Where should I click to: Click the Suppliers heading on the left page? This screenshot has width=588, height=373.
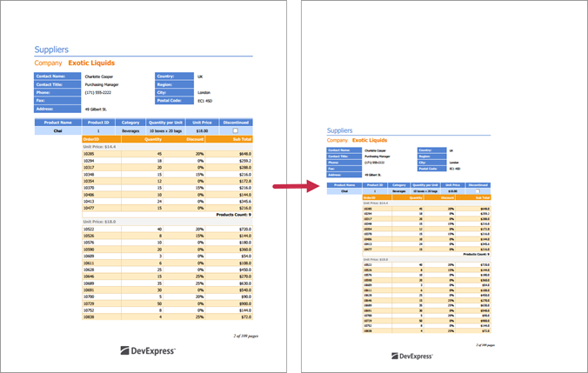[x=51, y=50]
